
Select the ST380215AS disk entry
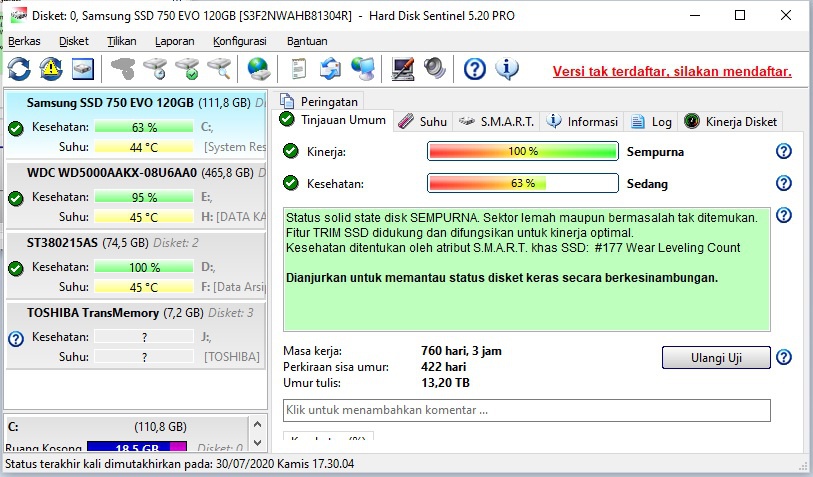136,264
